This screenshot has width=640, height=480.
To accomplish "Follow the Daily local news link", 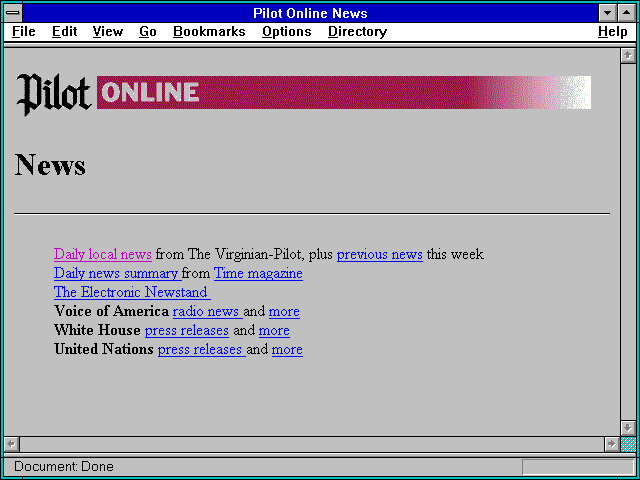I will (x=103, y=254).
